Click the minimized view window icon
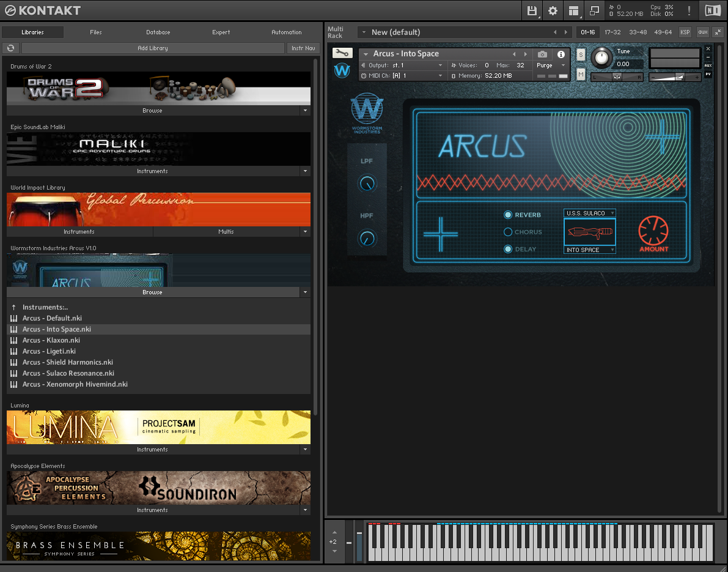 click(x=594, y=10)
